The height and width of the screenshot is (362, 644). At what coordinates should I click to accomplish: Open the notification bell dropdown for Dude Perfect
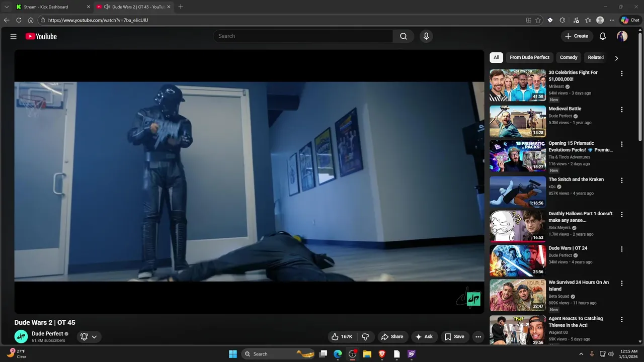point(89,337)
